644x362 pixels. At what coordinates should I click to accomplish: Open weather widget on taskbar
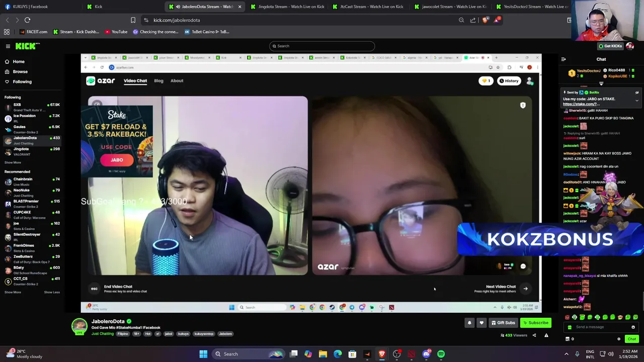(x=24, y=354)
